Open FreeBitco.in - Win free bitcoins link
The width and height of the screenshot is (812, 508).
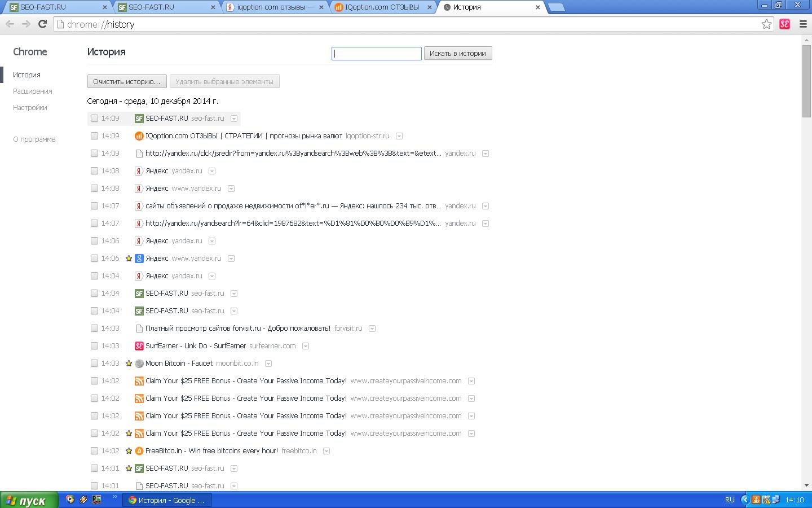click(211, 451)
